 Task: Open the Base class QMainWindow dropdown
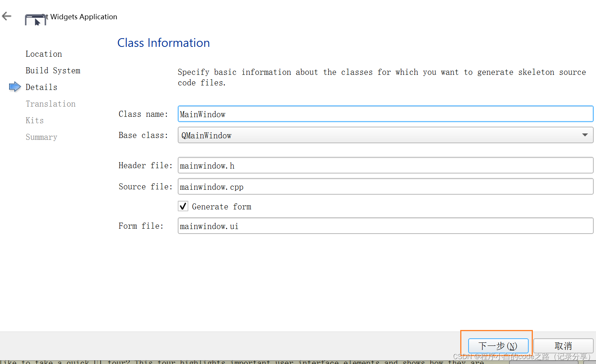pos(385,135)
